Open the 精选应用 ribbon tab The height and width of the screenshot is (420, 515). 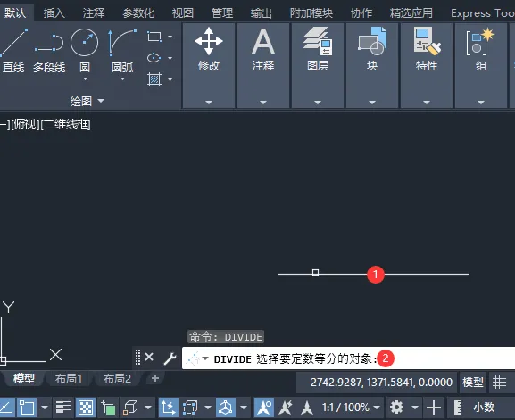[x=411, y=13]
